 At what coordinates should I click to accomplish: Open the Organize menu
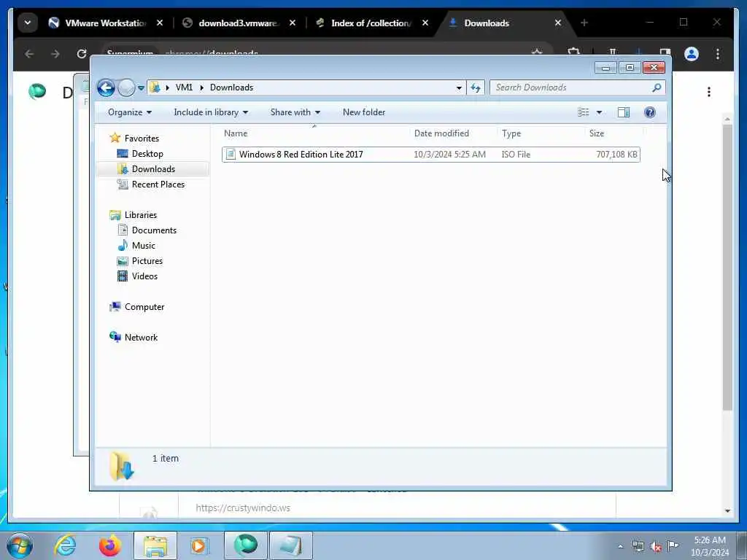[130, 112]
